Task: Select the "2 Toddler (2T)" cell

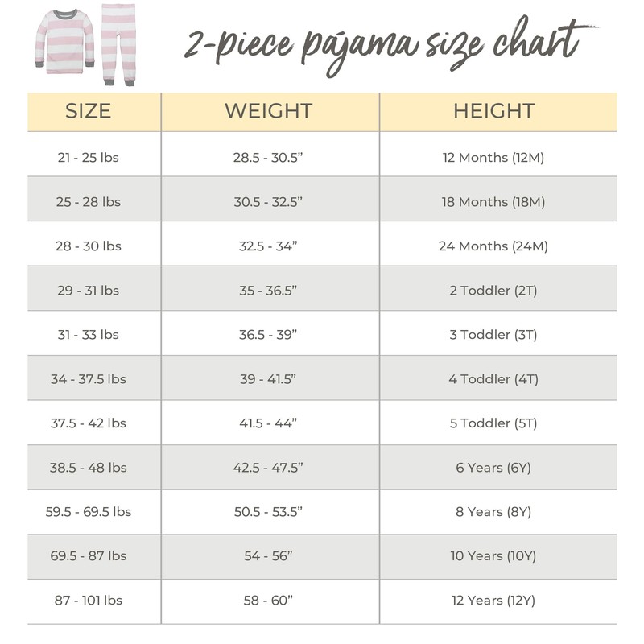Action: click(493, 291)
